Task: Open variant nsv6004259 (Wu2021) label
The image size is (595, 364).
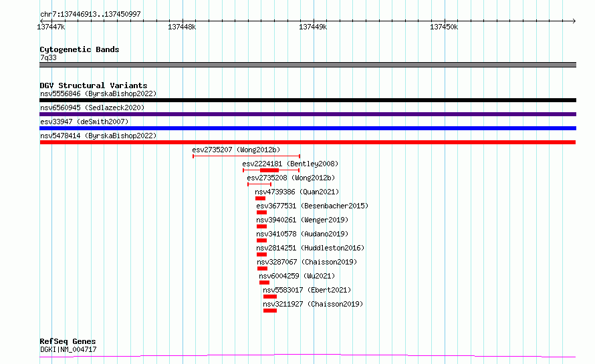Action: [x=297, y=276]
